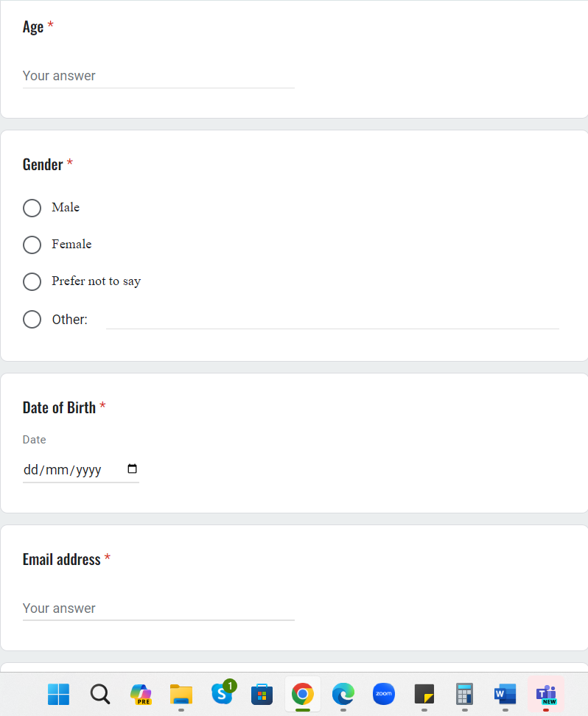This screenshot has height=716, width=588.
Task: Open Calculator from taskbar
Action: tap(464, 694)
